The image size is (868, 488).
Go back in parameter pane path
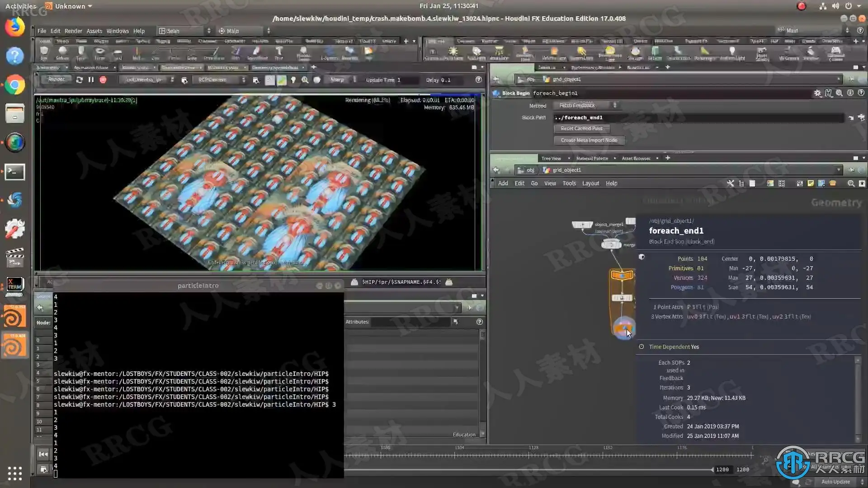[x=496, y=80]
